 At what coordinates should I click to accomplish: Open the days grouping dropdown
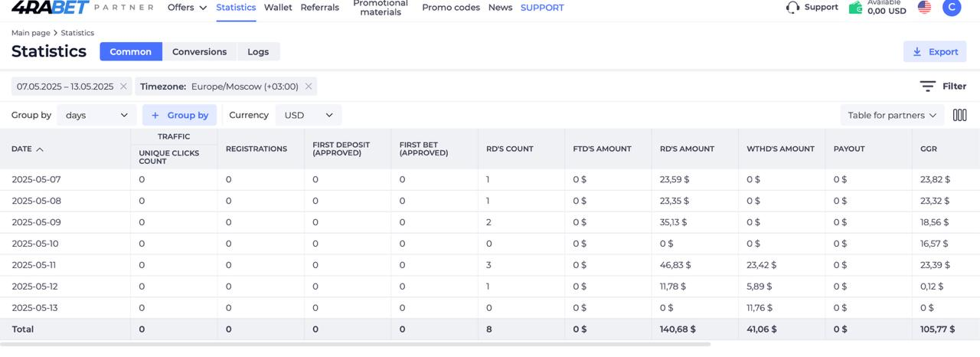[x=96, y=115]
